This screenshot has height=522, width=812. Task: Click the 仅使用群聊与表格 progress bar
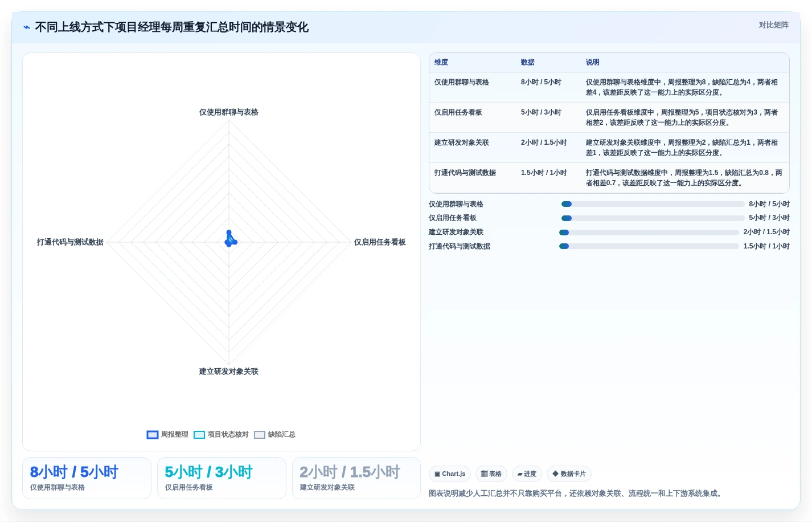tap(653, 204)
